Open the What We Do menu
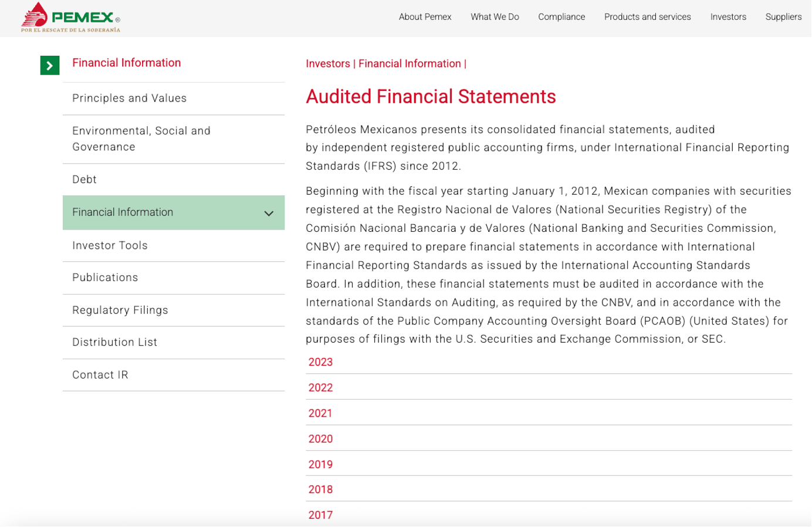Viewport: 812px width, 527px height. click(495, 17)
